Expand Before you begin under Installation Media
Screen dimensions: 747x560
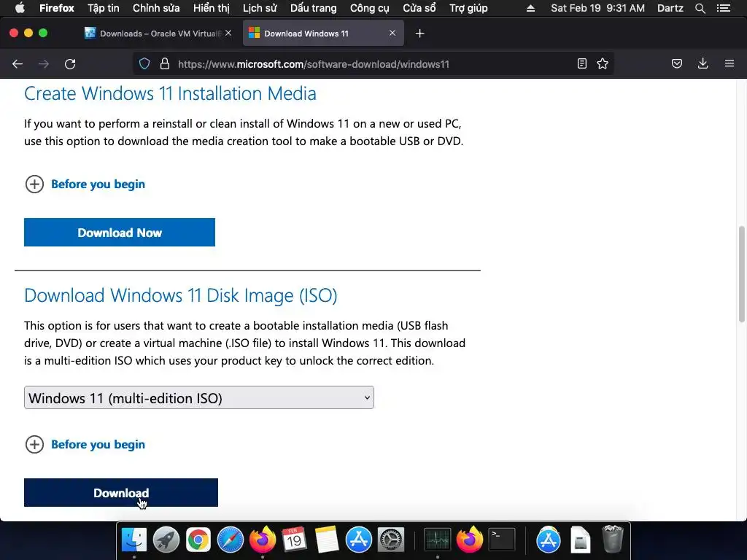click(x=85, y=184)
